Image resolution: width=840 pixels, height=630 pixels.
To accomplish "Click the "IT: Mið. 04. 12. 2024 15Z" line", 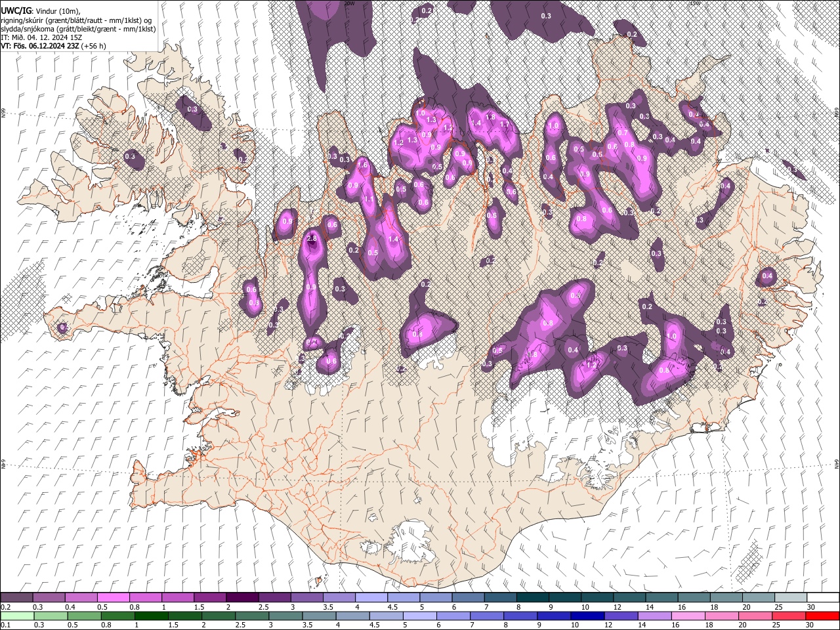I will point(41,37).
